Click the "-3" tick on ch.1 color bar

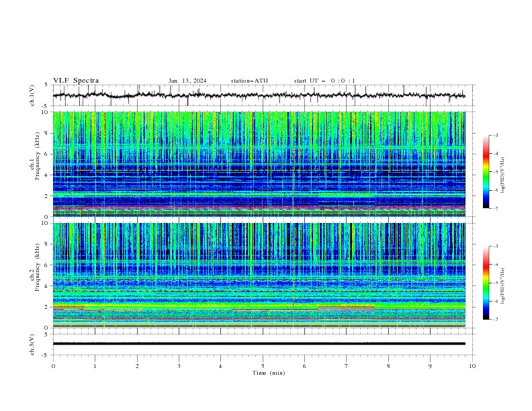[x=496, y=135]
